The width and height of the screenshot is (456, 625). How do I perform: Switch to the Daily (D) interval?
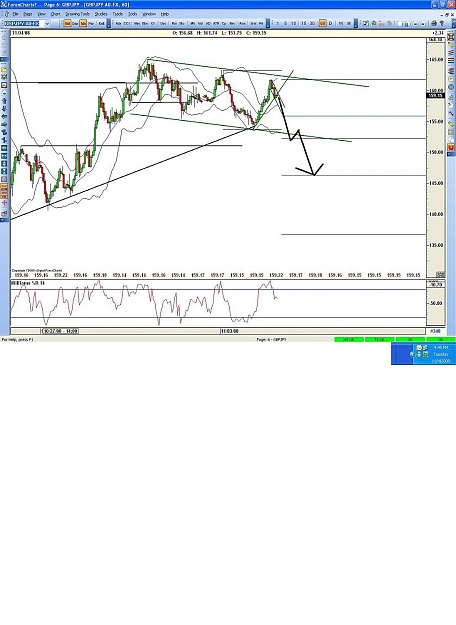click(330, 24)
